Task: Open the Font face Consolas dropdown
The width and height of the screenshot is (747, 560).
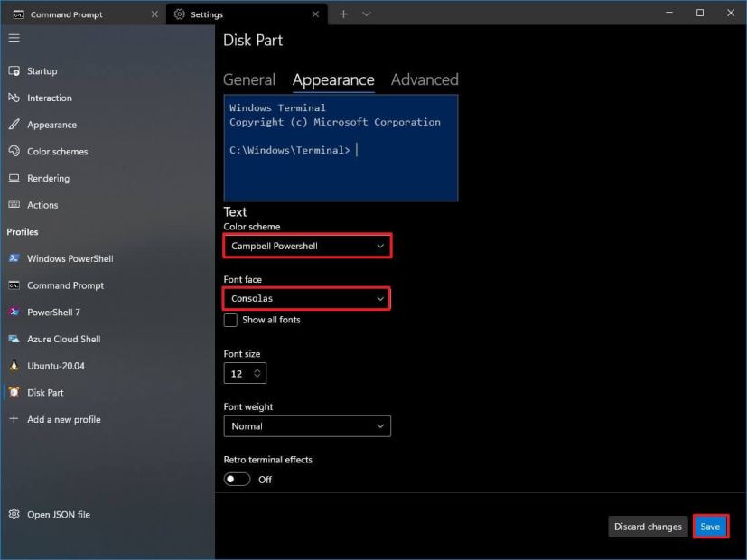Action: coord(307,299)
